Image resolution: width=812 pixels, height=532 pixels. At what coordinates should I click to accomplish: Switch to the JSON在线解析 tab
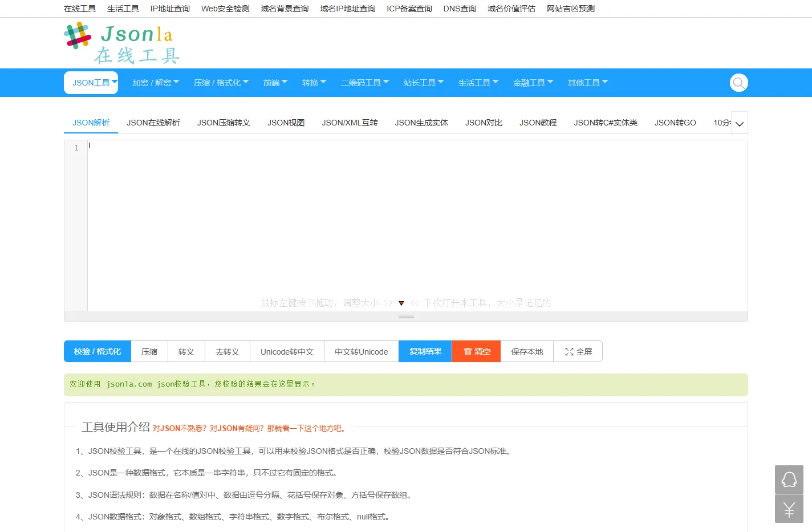153,123
